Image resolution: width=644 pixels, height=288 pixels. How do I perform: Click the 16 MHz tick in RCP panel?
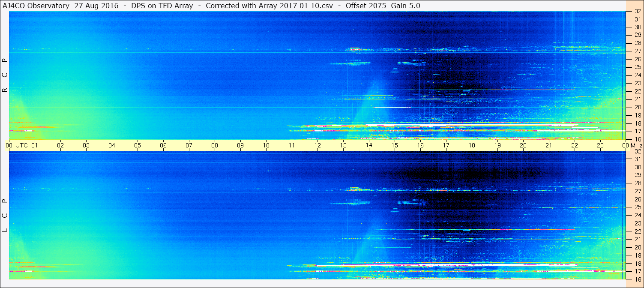[x=637, y=139]
